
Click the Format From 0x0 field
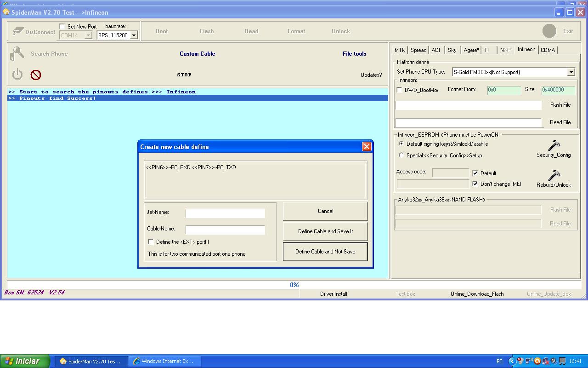point(504,90)
